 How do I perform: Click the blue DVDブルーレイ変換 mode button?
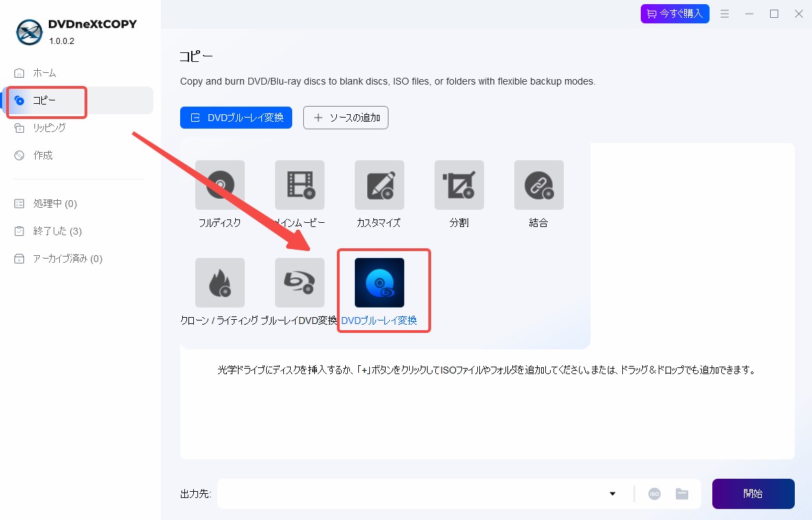tap(236, 118)
